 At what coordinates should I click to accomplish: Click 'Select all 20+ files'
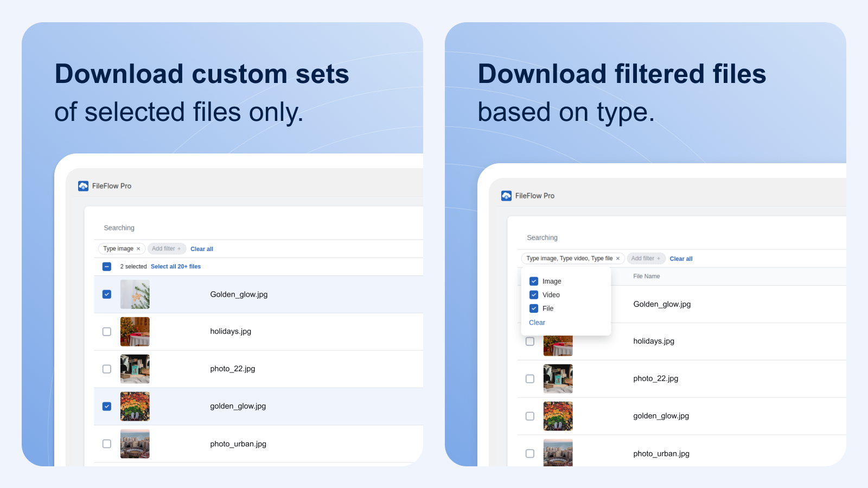pos(176,266)
